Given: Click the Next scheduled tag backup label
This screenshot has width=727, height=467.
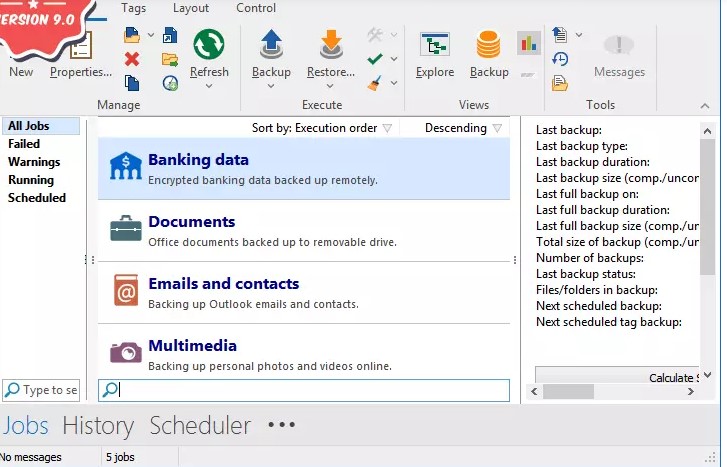Looking at the screenshot, I should pyautogui.click(x=609, y=322).
